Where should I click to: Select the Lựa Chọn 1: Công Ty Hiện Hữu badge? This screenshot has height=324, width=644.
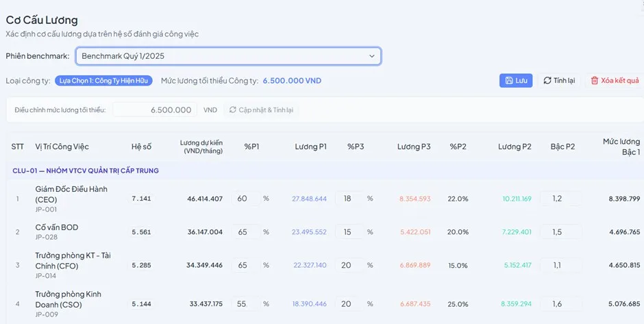pos(103,81)
